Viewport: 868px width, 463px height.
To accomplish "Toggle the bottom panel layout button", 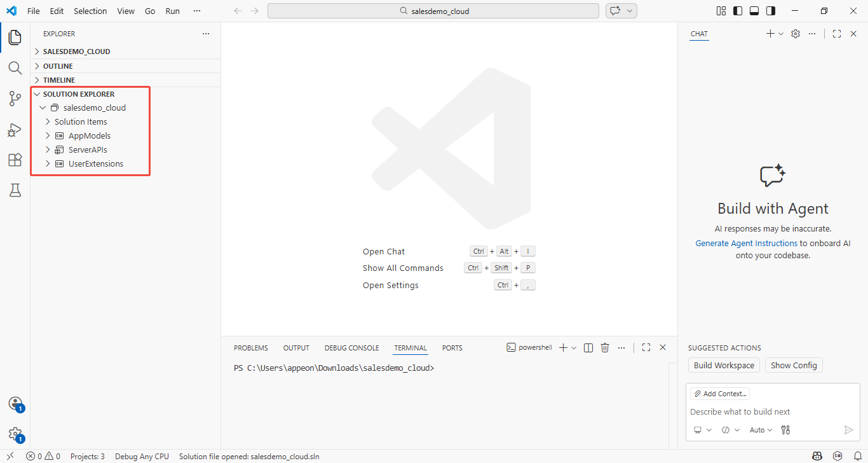I will [754, 11].
